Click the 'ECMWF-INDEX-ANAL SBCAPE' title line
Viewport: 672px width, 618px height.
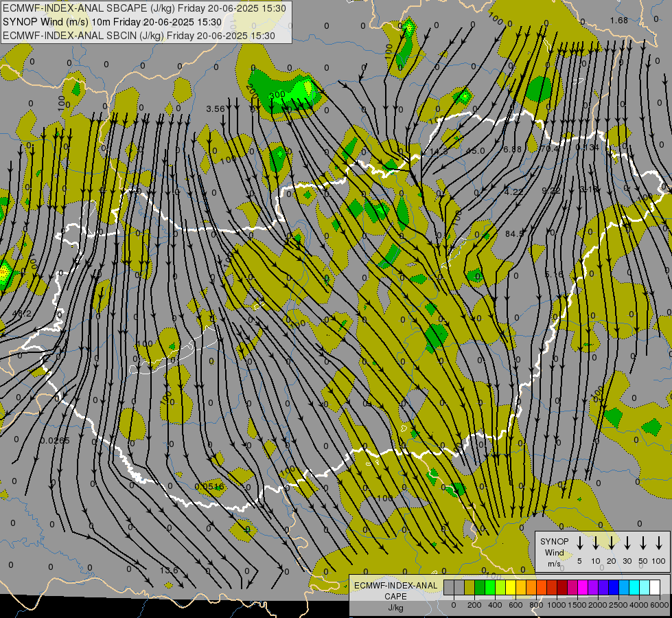(144, 8)
